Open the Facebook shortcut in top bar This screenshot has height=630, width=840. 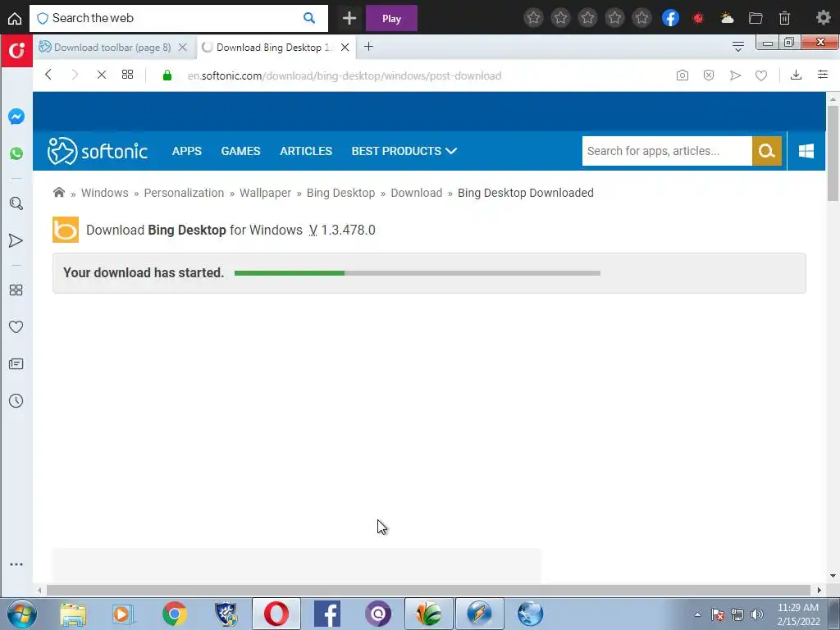click(671, 18)
